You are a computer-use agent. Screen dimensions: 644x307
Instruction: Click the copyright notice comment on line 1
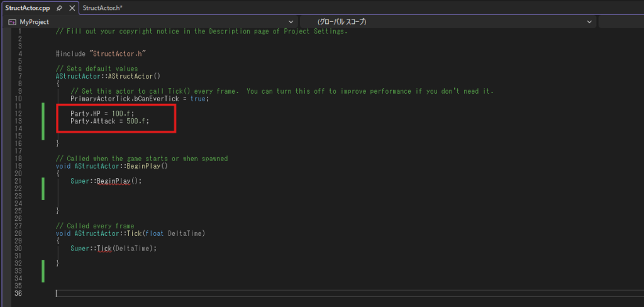(201, 31)
